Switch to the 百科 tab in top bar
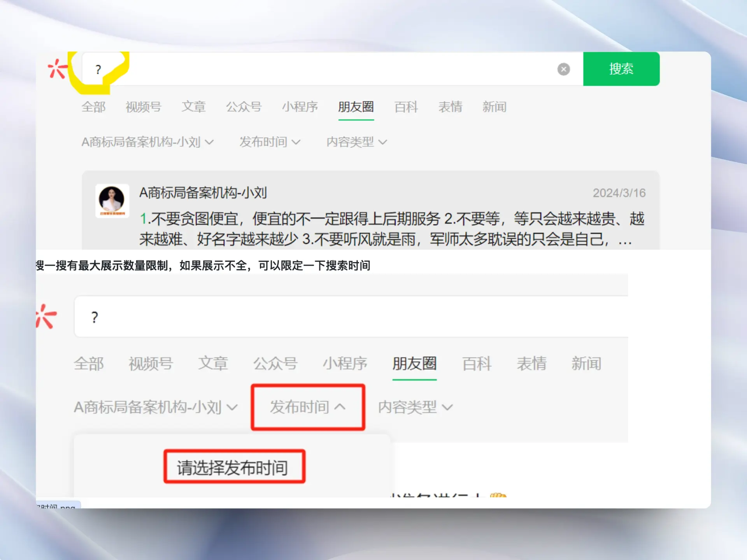 tap(406, 107)
